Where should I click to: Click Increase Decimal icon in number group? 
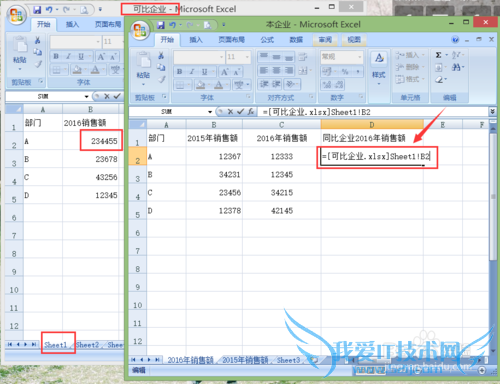(327, 84)
